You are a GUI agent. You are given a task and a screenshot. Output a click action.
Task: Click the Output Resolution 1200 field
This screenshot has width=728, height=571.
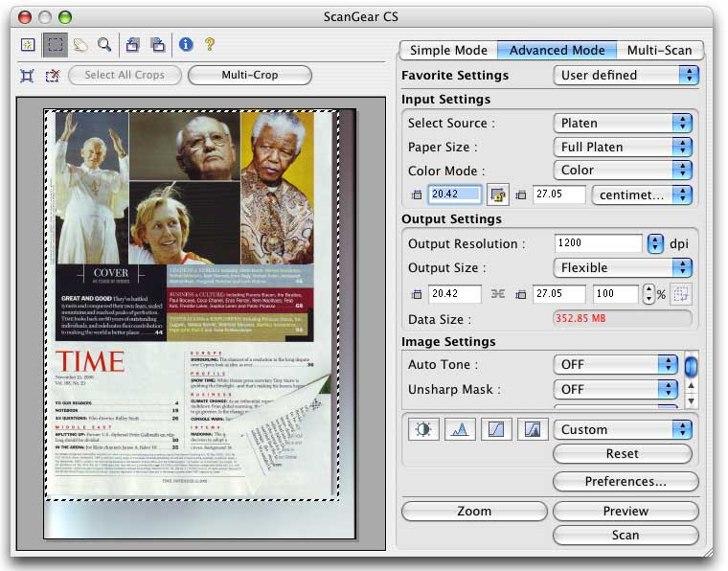(x=599, y=243)
